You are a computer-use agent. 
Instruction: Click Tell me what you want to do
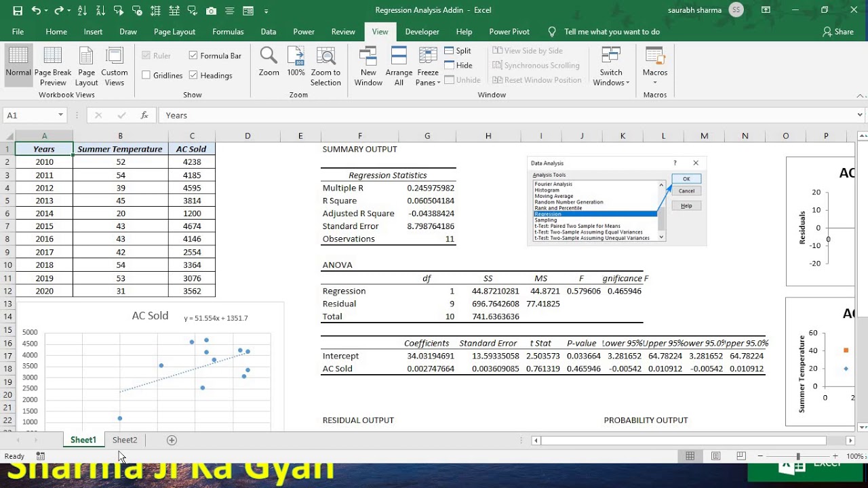[x=612, y=32]
